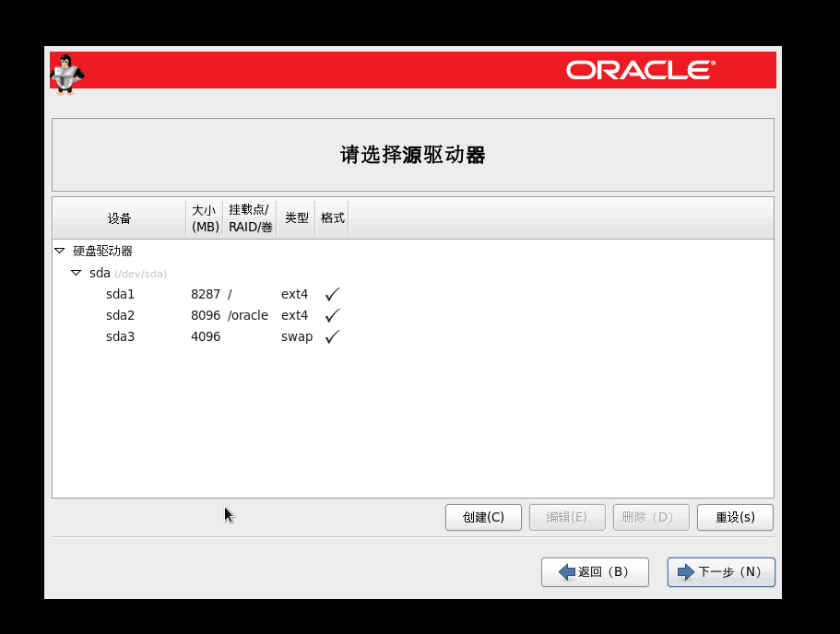Select the sda2 /oracle partition row
The width and height of the screenshot is (840, 634).
point(120,315)
